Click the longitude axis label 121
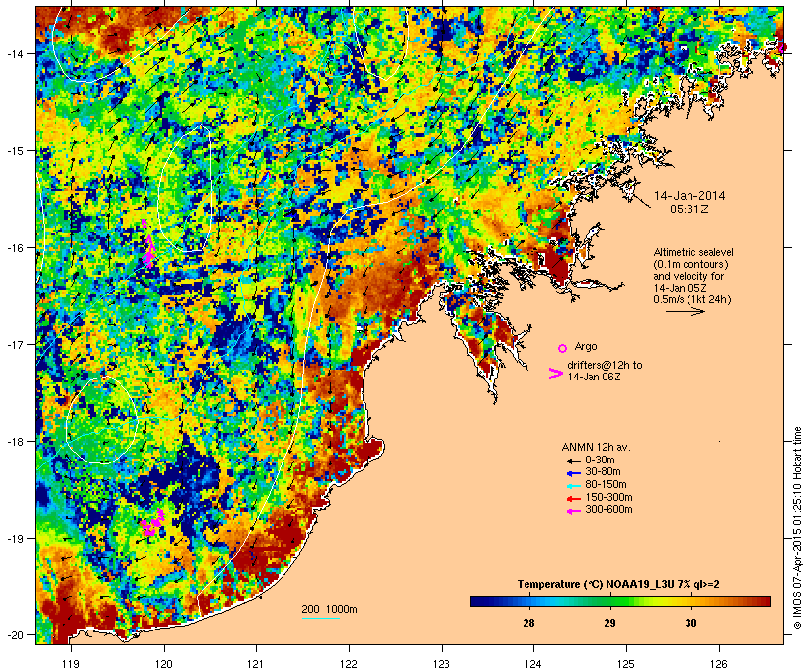 (x=256, y=664)
